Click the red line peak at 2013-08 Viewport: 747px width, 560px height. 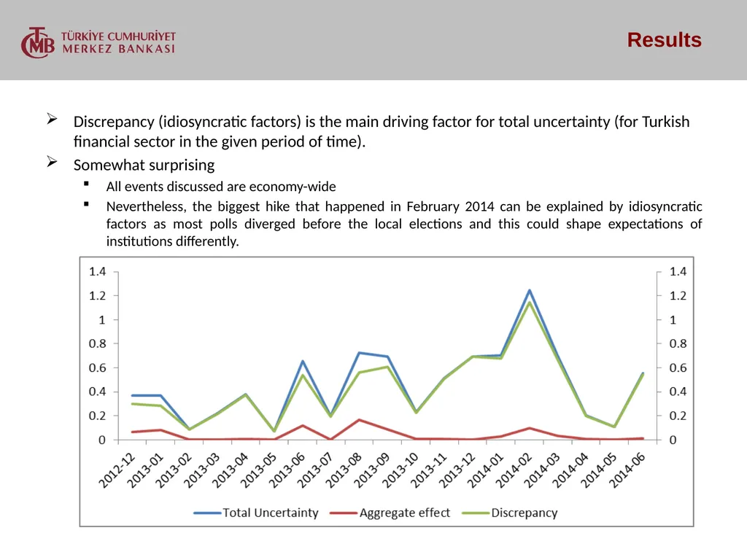359,420
